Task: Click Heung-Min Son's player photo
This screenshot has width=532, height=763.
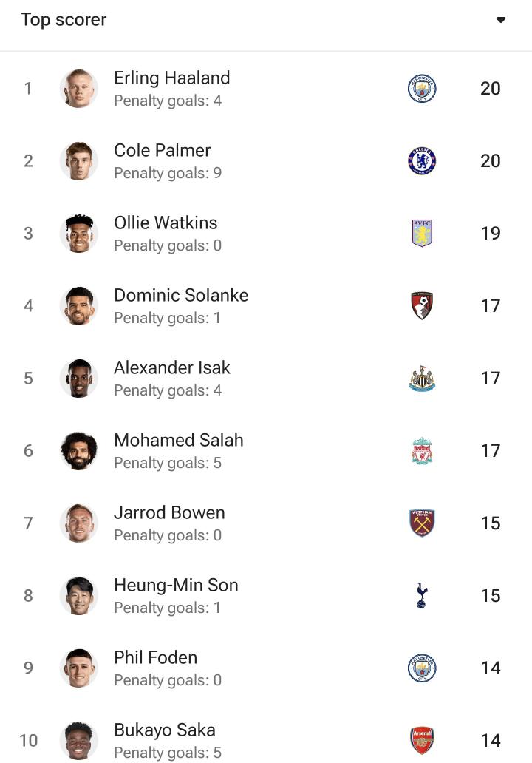Action: coord(79,596)
